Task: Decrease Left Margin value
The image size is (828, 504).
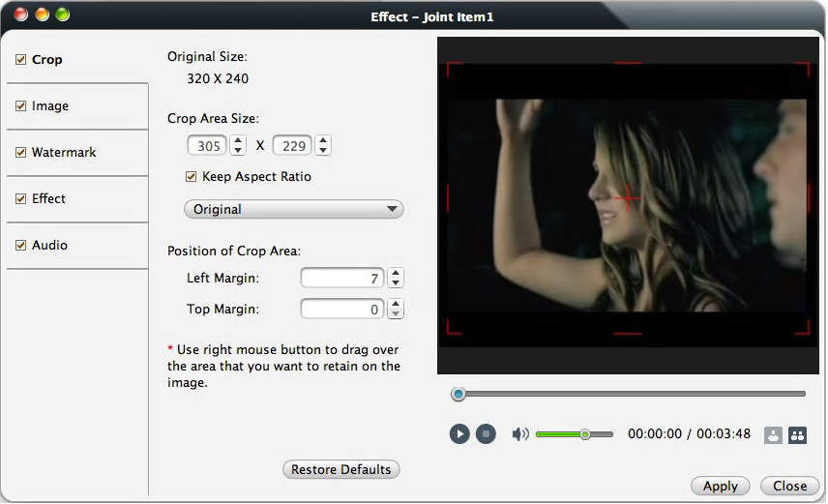Action: 396,282
